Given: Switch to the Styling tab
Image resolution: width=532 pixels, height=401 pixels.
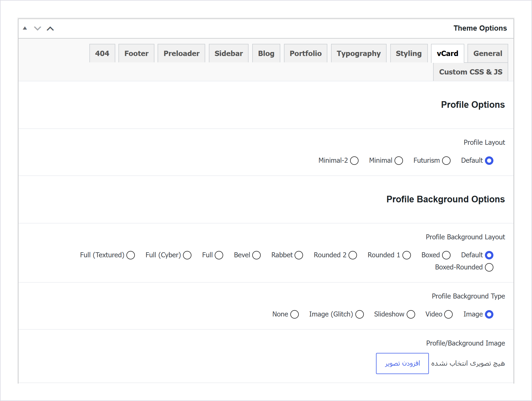Looking at the screenshot, I should coord(409,53).
